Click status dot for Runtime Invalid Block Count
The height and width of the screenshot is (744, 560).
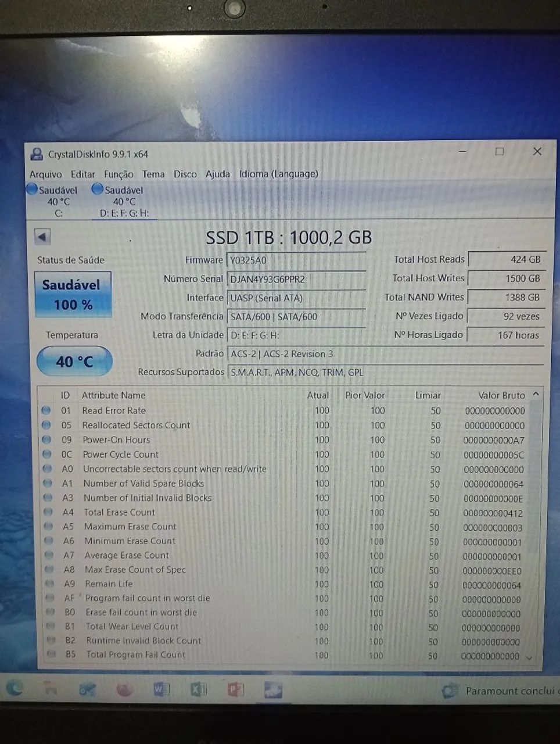pyautogui.click(x=51, y=640)
